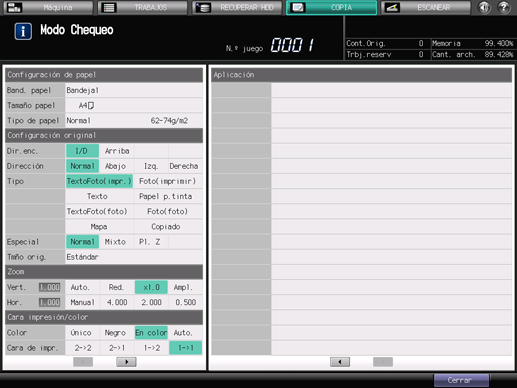Click the greyed-out next arrow in Aplicación panel
This screenshot has width=517, height=388.
(x=383, y=362)
